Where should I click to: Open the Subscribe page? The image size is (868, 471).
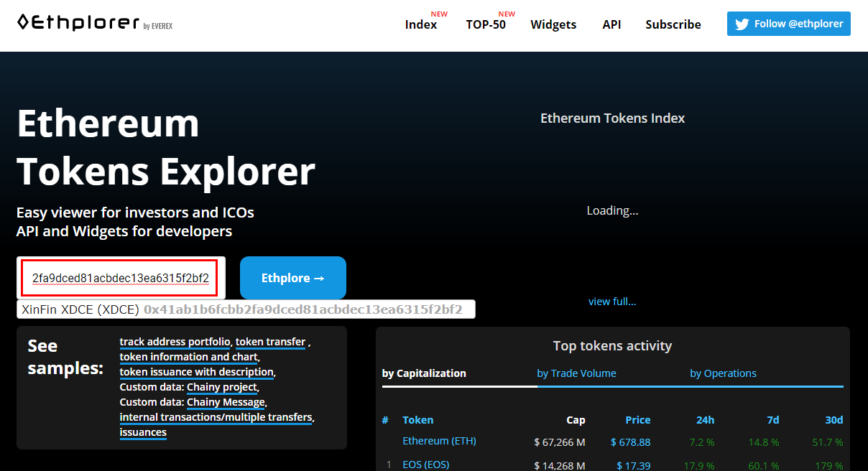pos(673,24)
